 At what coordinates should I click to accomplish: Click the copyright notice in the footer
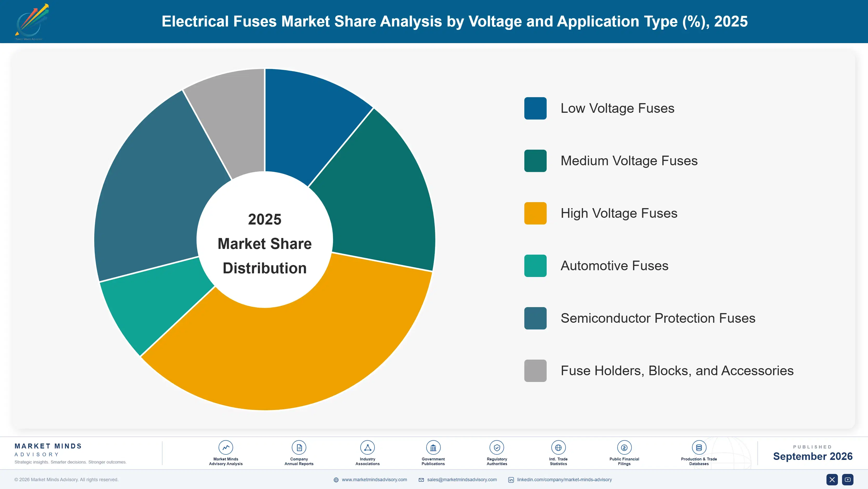pyautogui.click(x=66, y=480)
